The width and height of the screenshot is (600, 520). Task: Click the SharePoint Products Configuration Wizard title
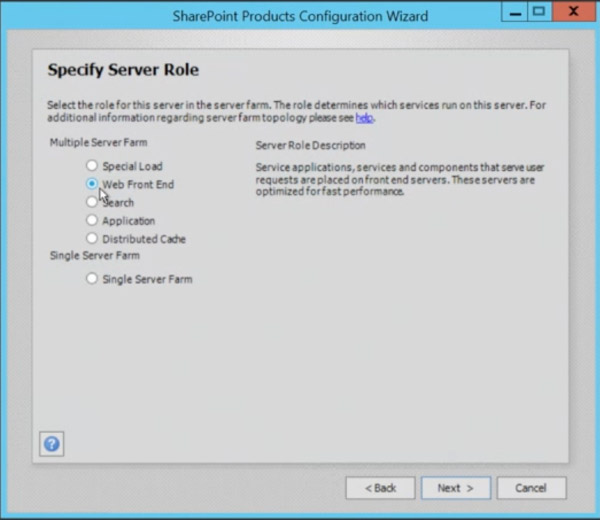click(300, 16)
